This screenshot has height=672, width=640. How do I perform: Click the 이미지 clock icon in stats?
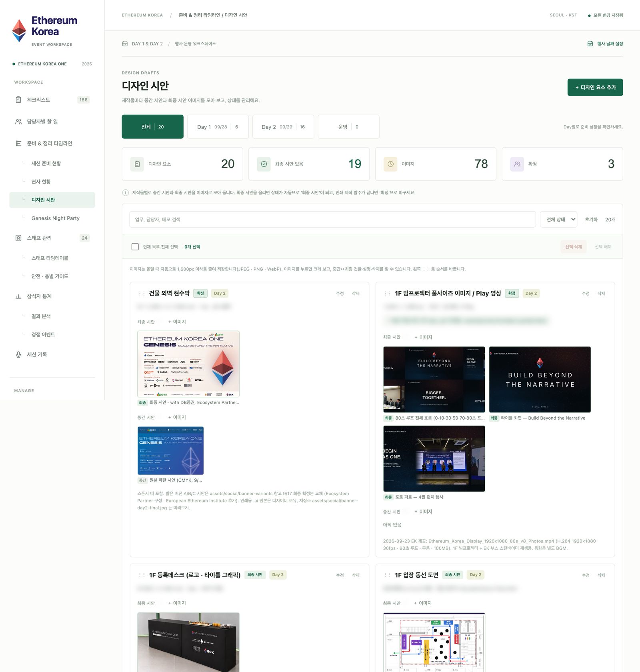pos(390,164)
